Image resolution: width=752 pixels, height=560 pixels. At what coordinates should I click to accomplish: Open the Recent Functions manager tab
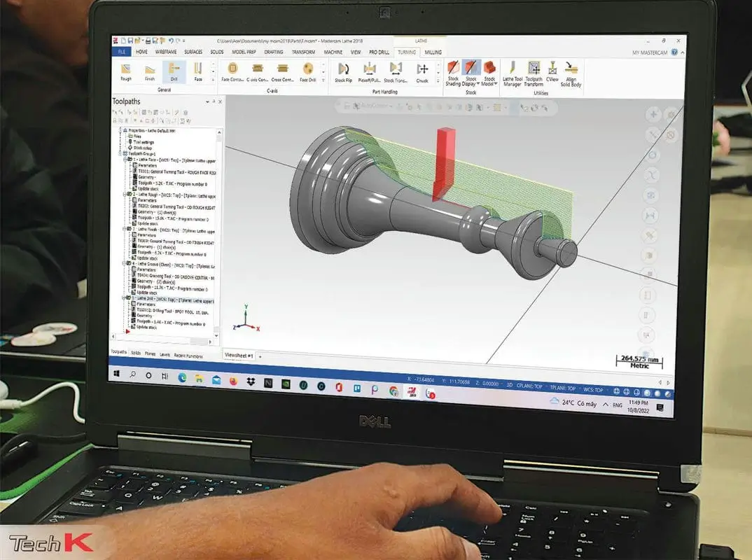click(x=188, y=356)
